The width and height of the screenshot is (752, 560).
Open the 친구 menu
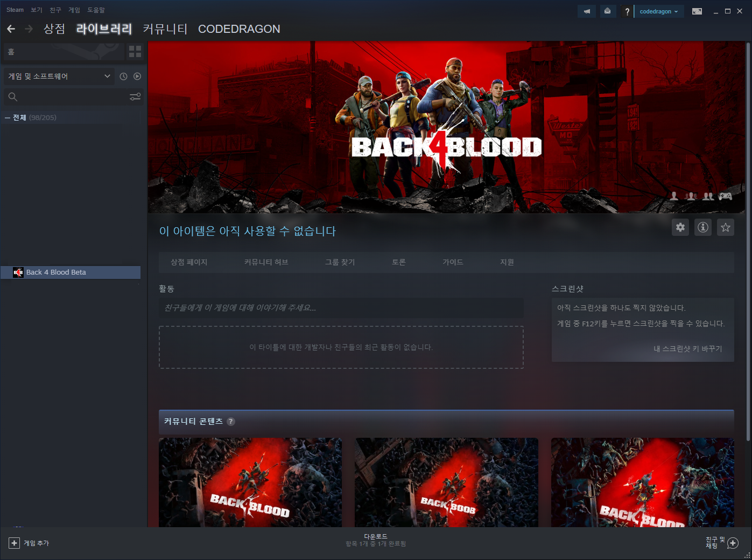tap(55, 10)
